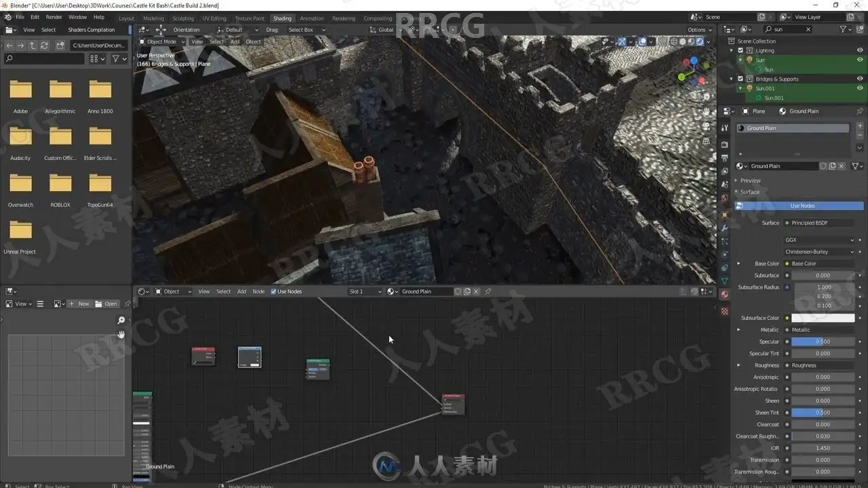The width and height of the screenshot is (868, 488).
Task: Select rendered viewport shading mode
Action: pos(699,42)
